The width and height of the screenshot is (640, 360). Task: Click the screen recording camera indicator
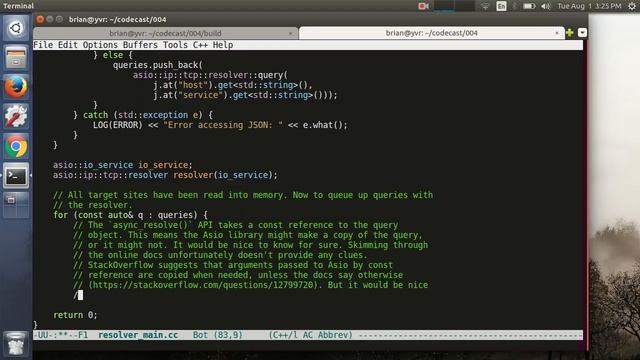click(423, 6)
